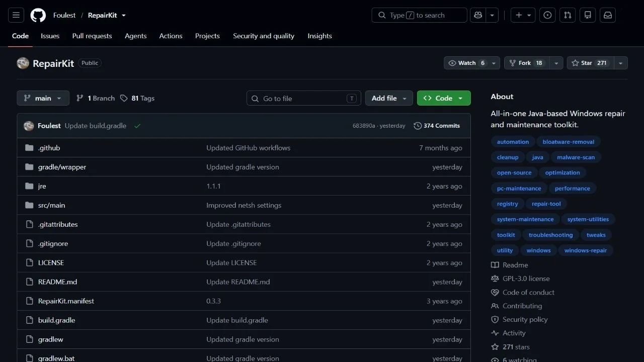Click the Go to file search field
The height and width of the screenshot is (362, 644).
tap(304, 98)
